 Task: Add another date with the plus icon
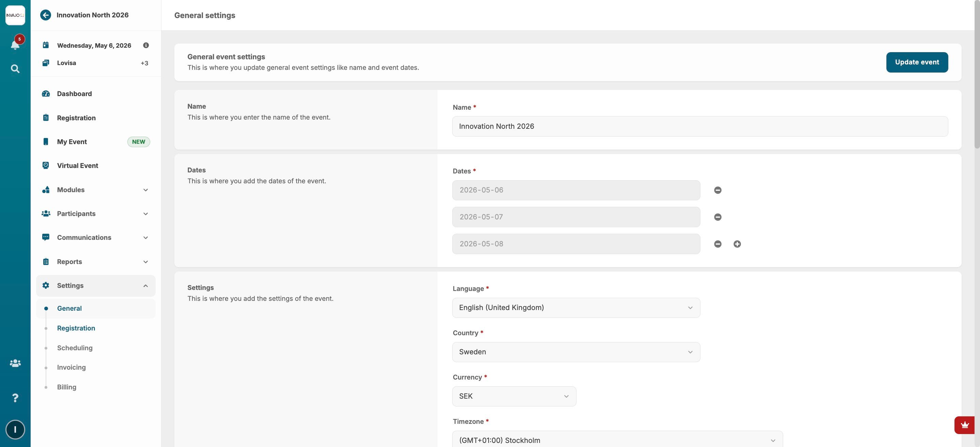point(737,244)
